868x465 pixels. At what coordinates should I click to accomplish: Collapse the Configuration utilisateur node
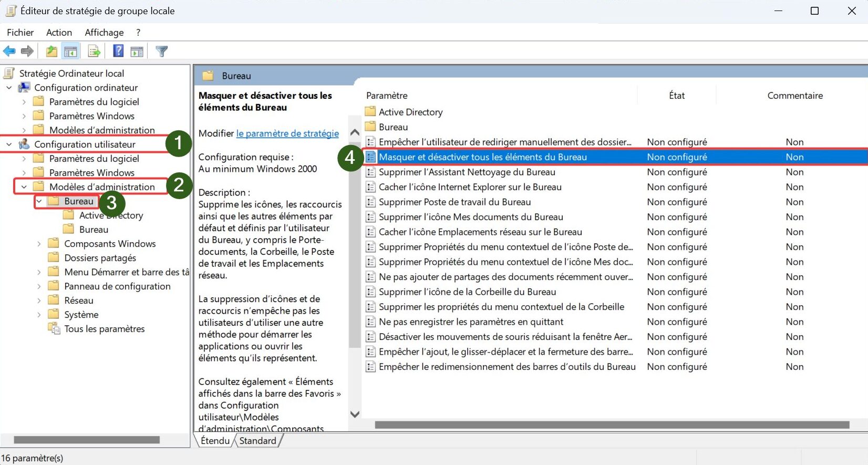pos(9,144)
